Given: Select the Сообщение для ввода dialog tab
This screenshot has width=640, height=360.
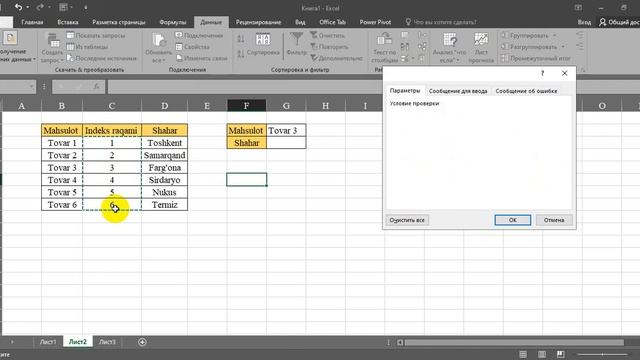Looking at the screenshot, I should [x=458, y=91].
